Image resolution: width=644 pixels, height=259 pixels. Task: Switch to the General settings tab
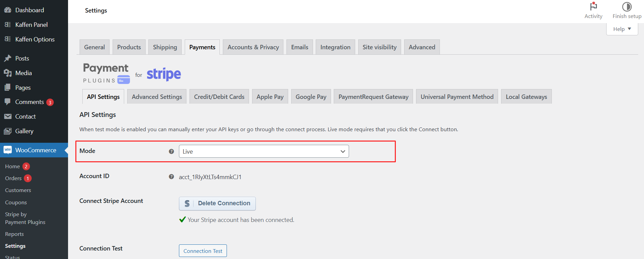[x=95, y=47]
